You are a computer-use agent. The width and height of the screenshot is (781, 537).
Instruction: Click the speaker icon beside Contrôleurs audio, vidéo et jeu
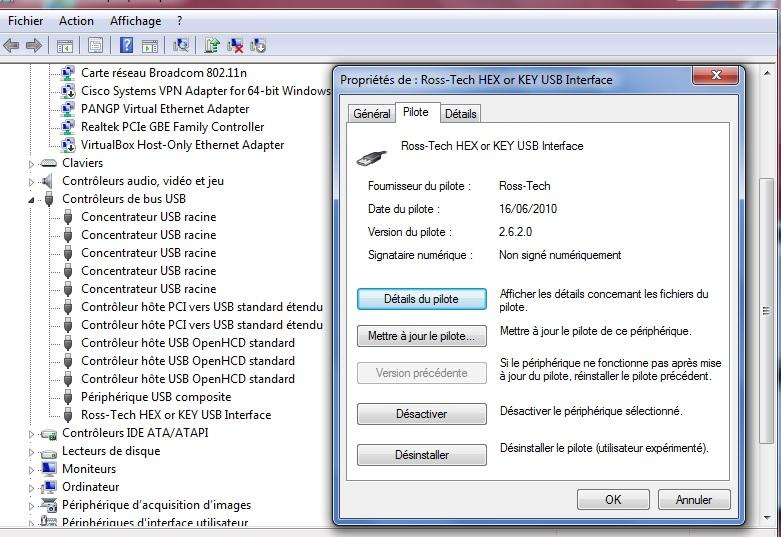click(x=48, y=181)
